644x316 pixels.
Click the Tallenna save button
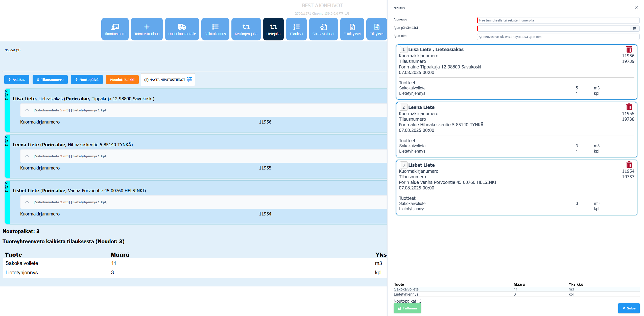tap(407, 308)
